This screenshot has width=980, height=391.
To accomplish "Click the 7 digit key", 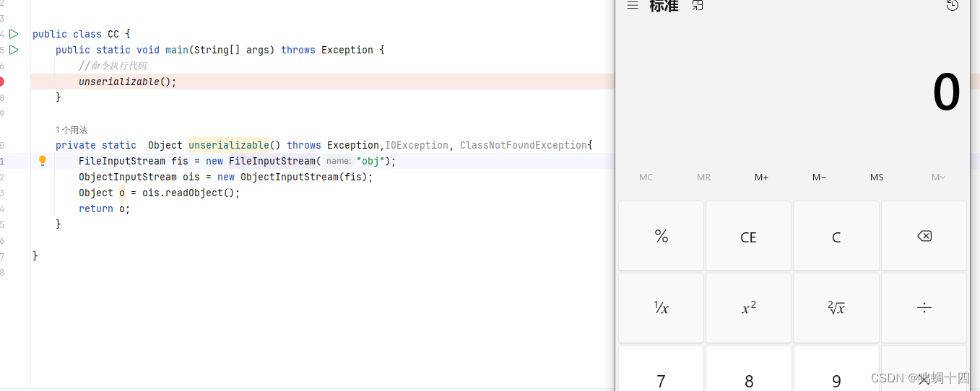I will tap(661, 369).
